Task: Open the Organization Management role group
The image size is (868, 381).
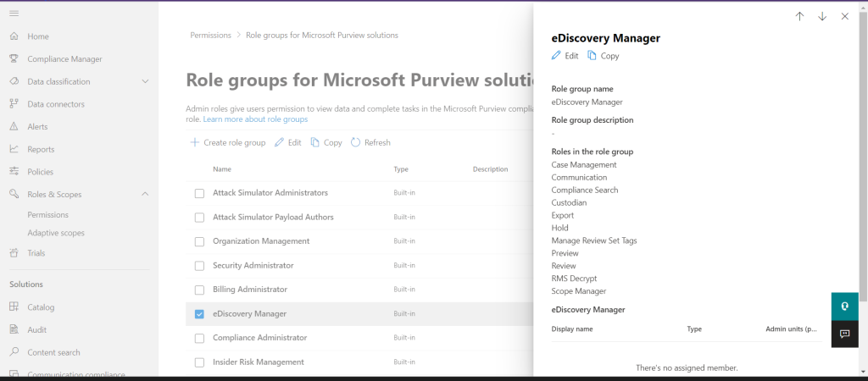Action: pyautogui.click(x=261, y=241)
